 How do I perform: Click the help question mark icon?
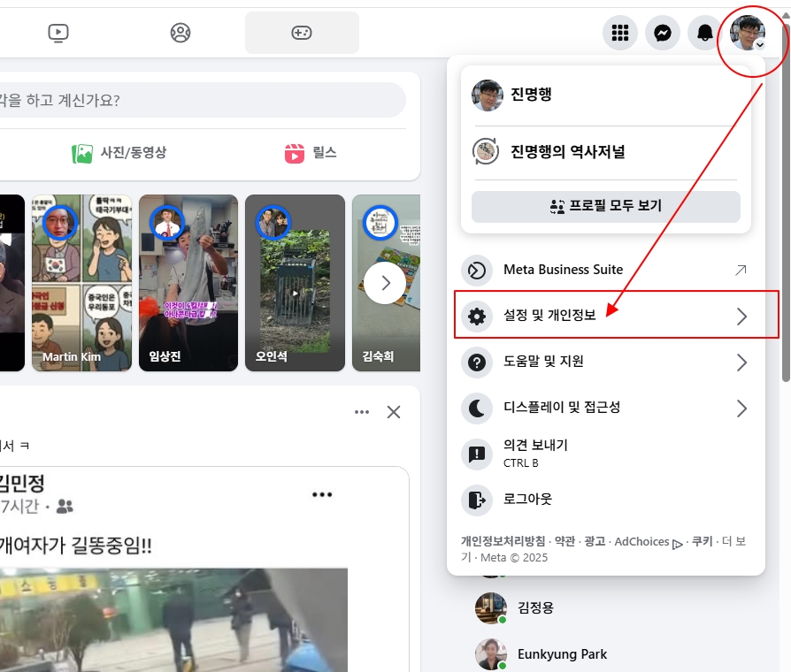pyautogui.click(x=477, y=363)
